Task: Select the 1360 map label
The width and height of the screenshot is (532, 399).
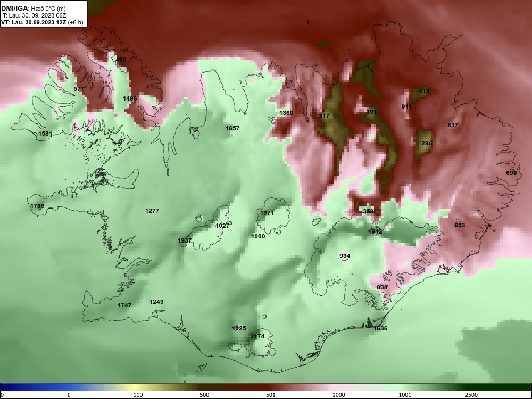Action: 286,113
